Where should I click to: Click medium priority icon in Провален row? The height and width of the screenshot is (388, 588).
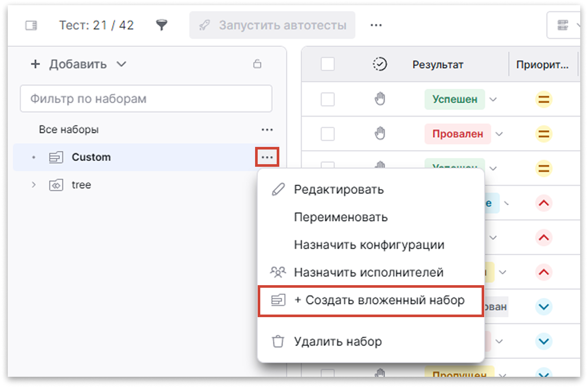pyautogui.click(x=544, y=134)
